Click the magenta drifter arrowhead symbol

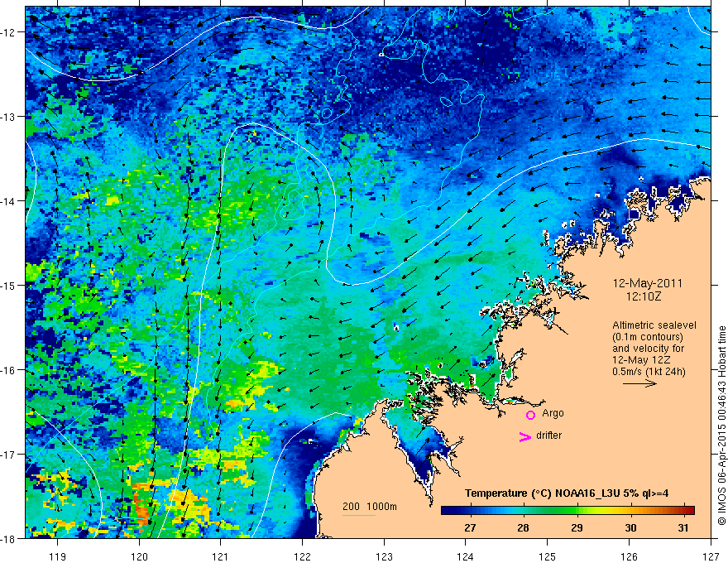[x=524, y=437]
